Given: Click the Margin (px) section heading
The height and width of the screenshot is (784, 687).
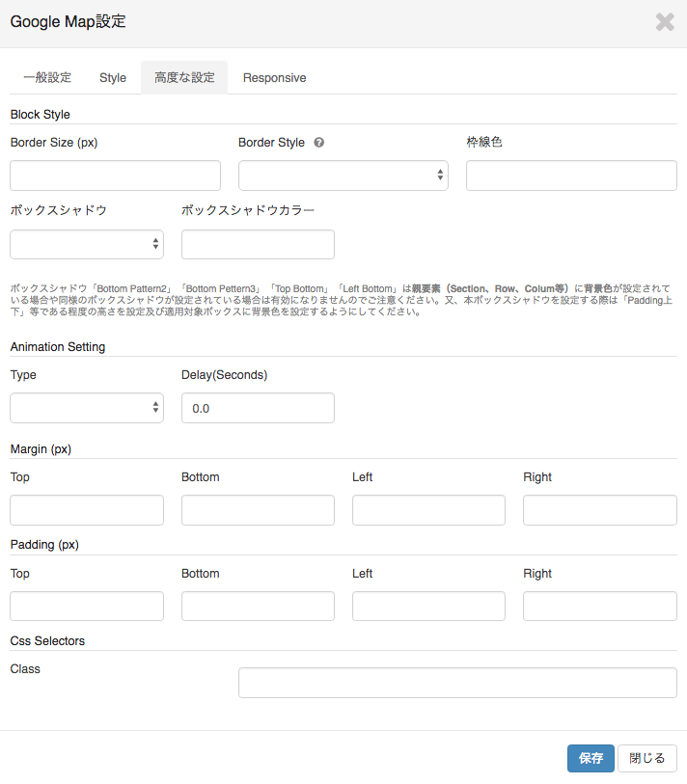Looking at the screenshot, I should click(41, 449).
